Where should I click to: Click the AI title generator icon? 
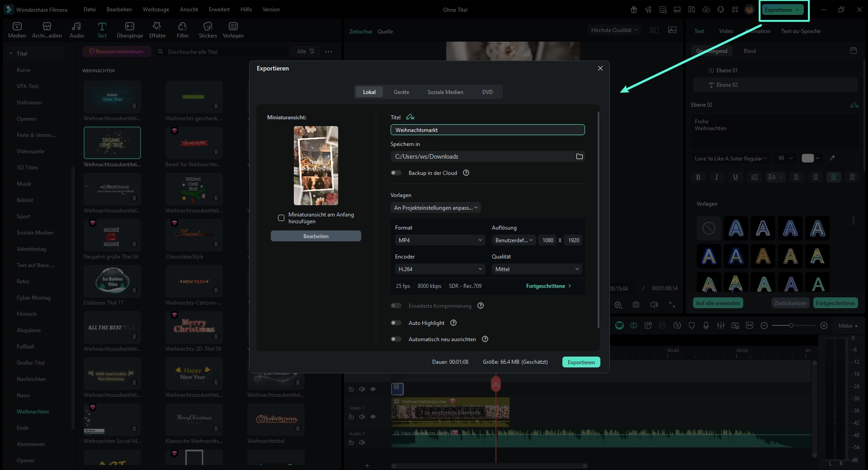(x=410, y=117)
